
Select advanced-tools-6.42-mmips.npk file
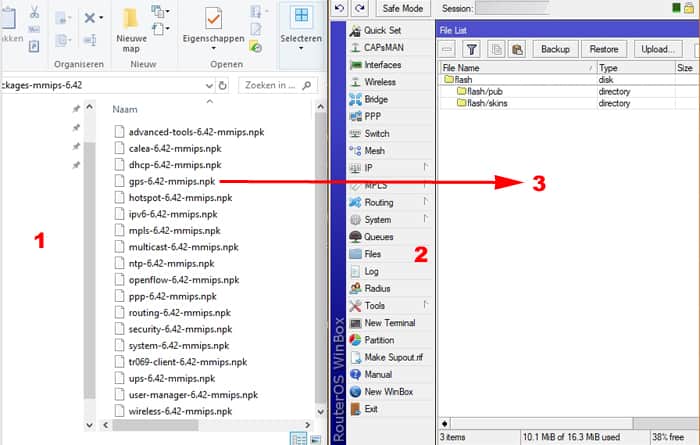[189, 132]
